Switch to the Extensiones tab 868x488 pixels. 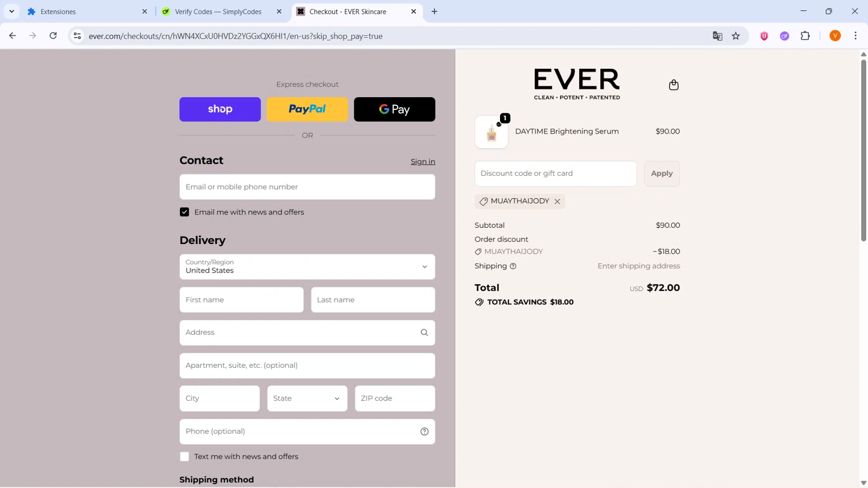point(87,12)
